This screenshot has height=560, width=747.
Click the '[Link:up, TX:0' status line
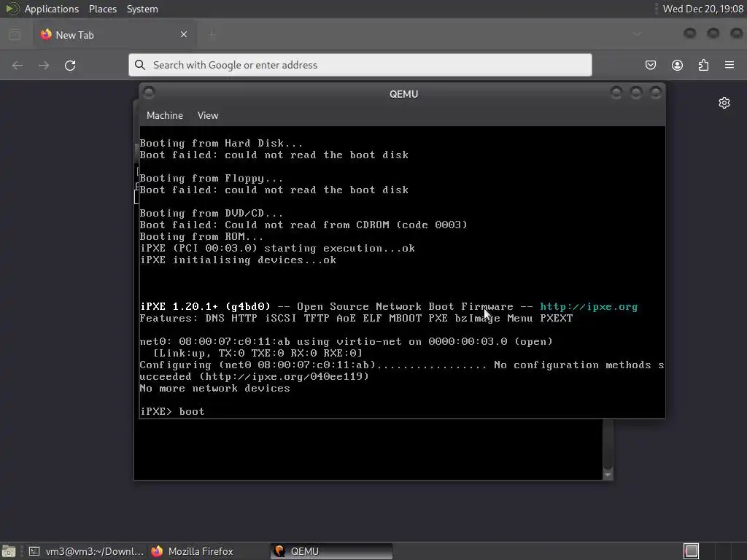258,353
